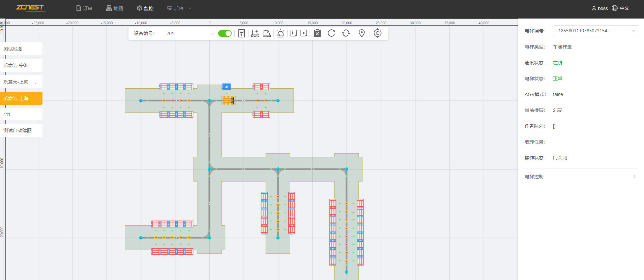Open the 监控 menu
The image size is (644, 280).
click(x=145, y=8)
